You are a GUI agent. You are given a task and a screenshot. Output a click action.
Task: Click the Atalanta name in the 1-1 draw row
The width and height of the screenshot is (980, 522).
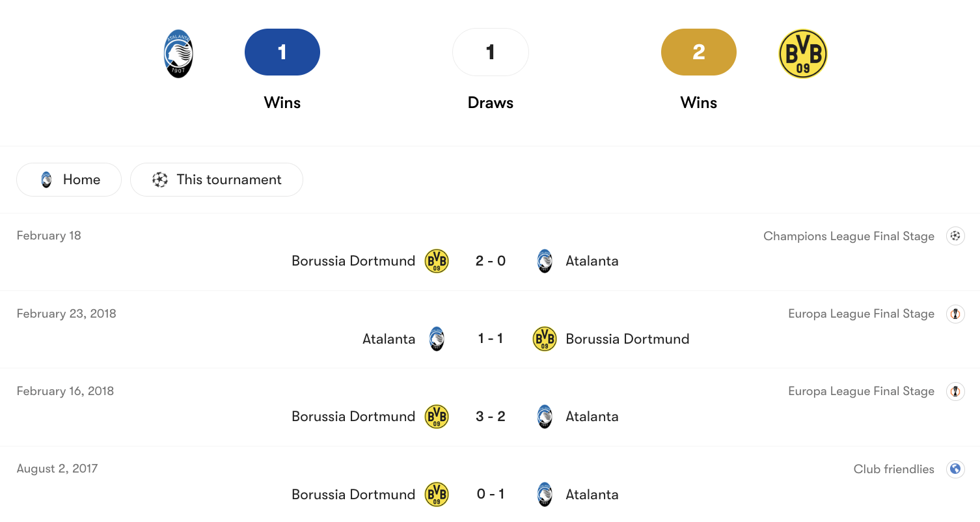coord(388,338)
